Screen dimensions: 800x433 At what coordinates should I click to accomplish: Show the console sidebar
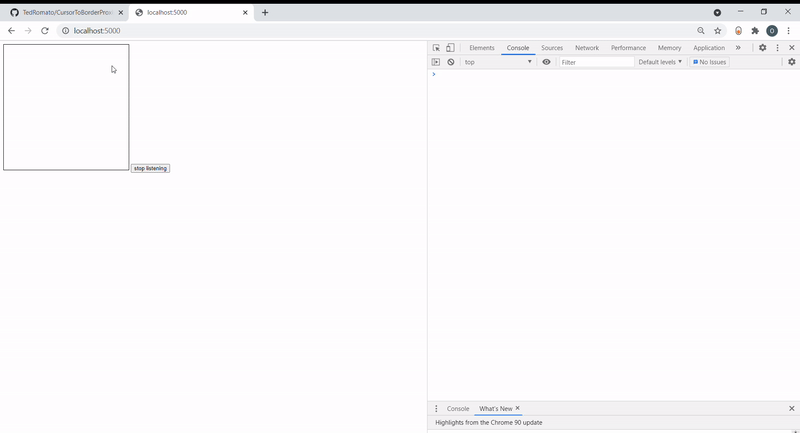click(x=436, y=62)
